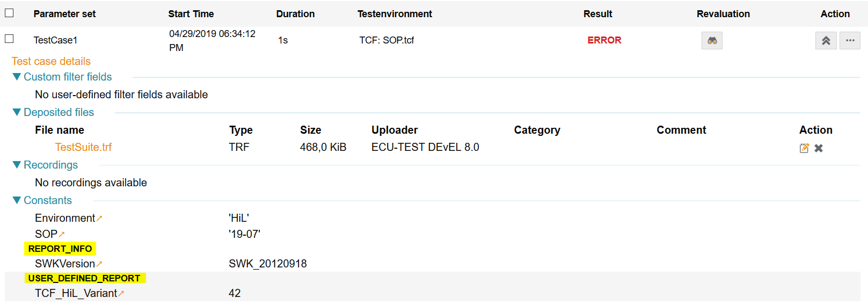Click the Test case details heading
868x305 pixels.
pyautogui.click(x=51, y=61)
